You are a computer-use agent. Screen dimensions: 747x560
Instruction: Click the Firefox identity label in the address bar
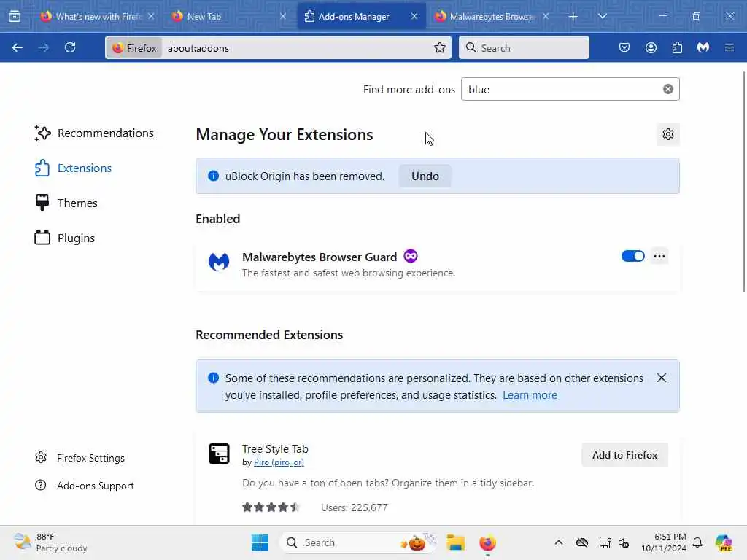click(134, 48)
